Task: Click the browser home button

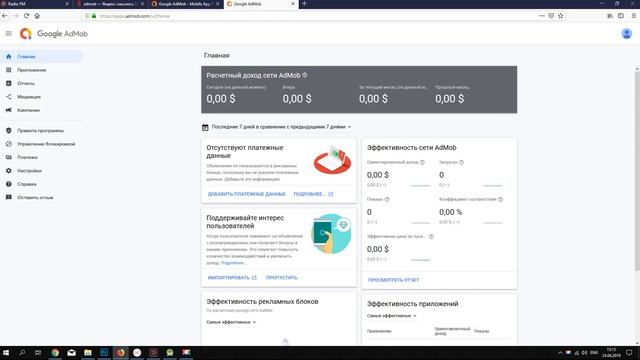Action: pyautogui.click(x=37, y=16)
